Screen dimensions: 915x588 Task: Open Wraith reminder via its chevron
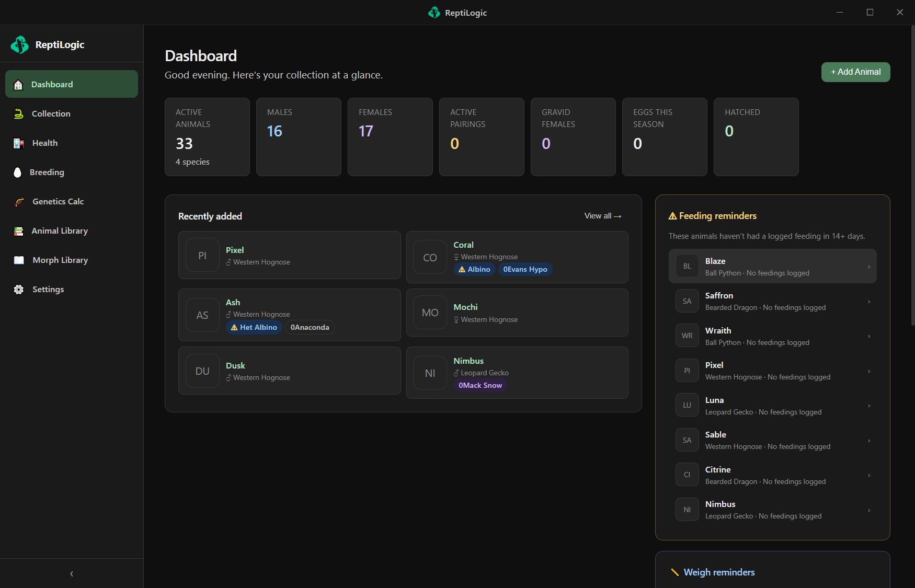click(x=869, y=336)
